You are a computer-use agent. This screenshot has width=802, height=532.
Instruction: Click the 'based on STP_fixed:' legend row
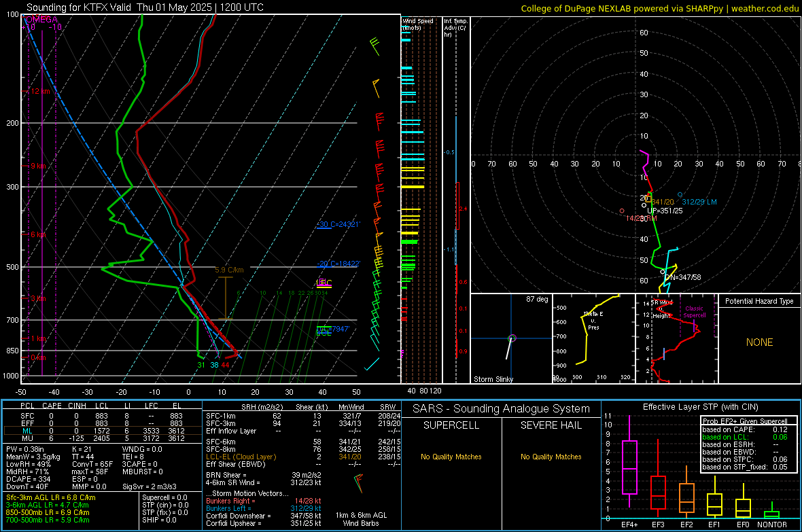pos(745,467)
